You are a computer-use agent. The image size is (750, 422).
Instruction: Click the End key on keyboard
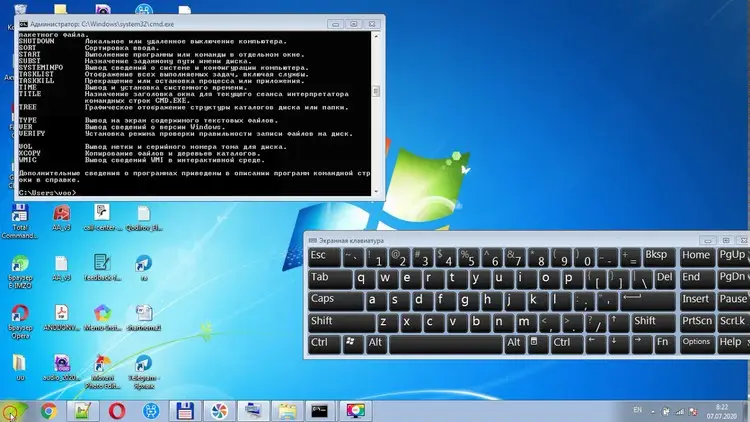coord(696,279)
